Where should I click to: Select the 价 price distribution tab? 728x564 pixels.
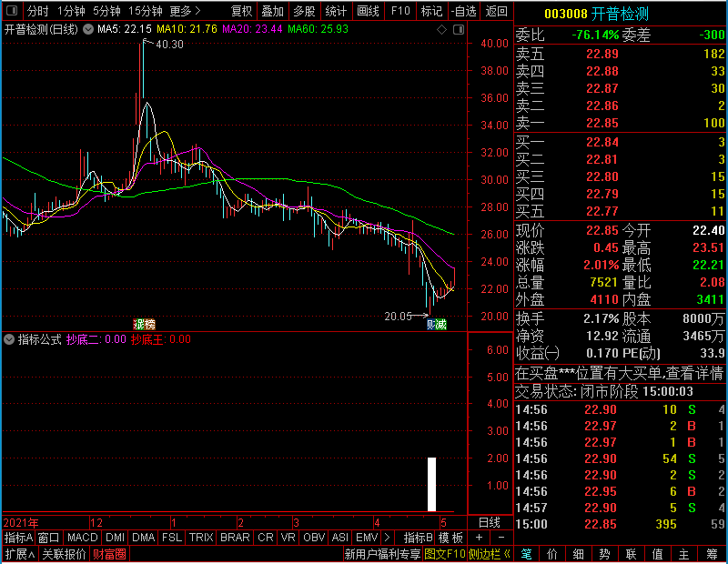[x=552, y=554]
